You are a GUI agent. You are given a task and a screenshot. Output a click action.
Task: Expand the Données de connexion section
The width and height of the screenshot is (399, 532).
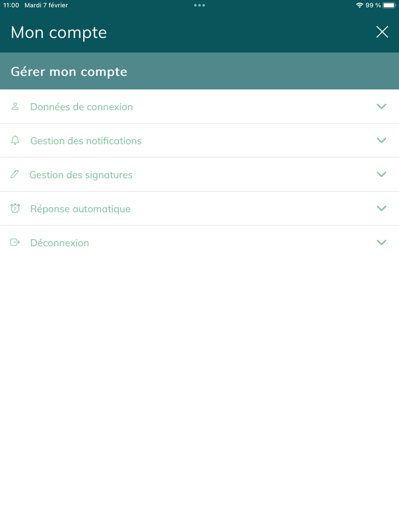381,106
